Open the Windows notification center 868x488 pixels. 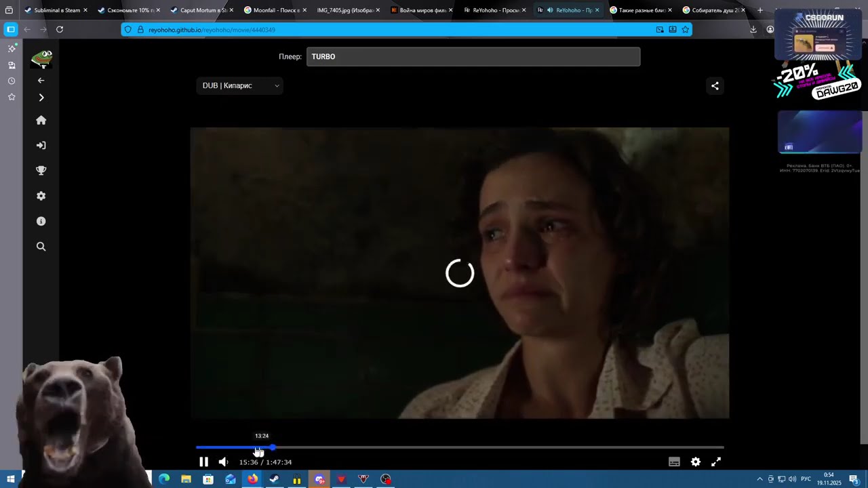(854, 479)
